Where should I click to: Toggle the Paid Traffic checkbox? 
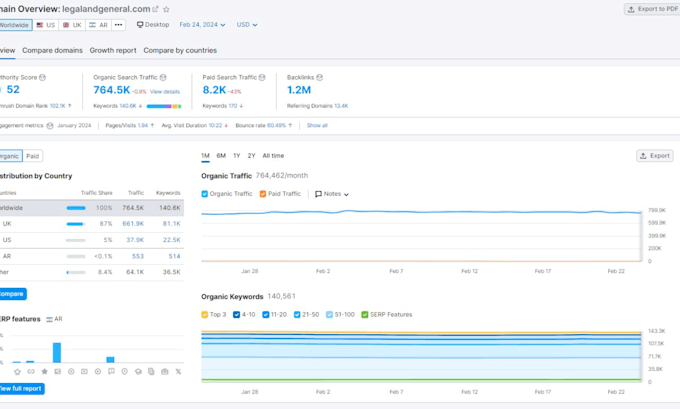pos(263,194)
